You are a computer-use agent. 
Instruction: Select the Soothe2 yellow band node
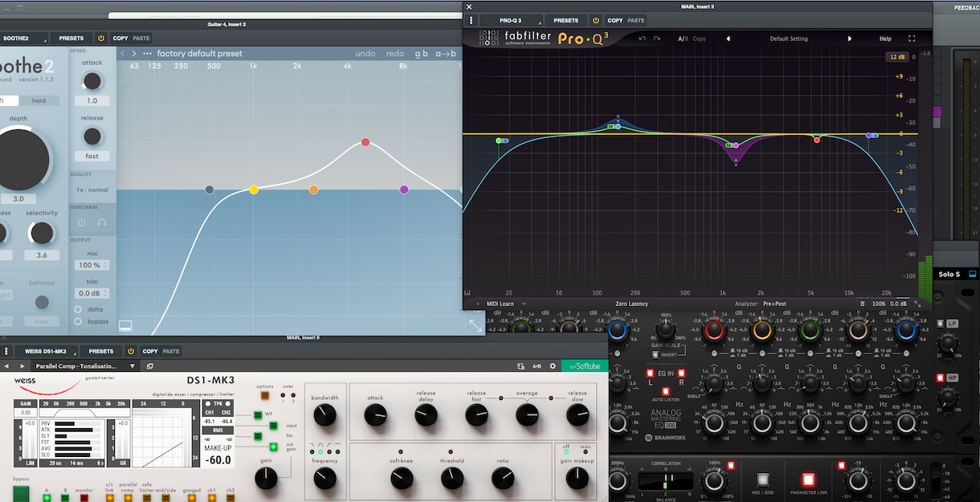[254, 190]
